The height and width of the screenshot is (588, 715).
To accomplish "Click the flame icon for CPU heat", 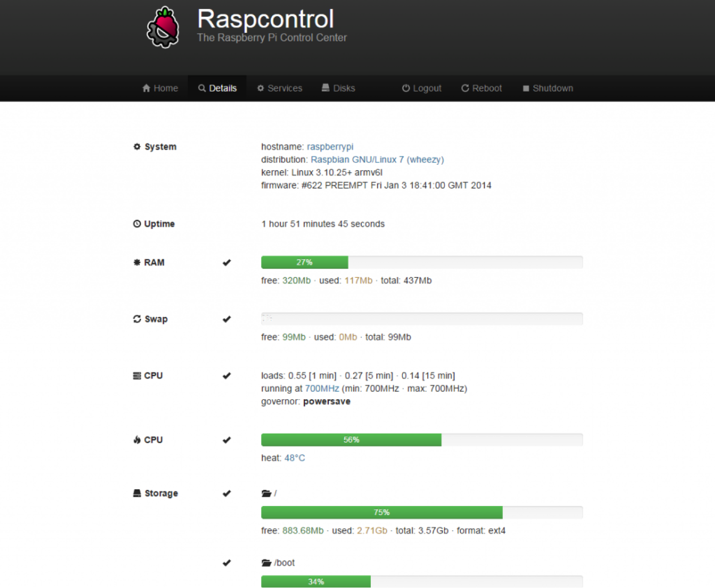I will point(137,440).
